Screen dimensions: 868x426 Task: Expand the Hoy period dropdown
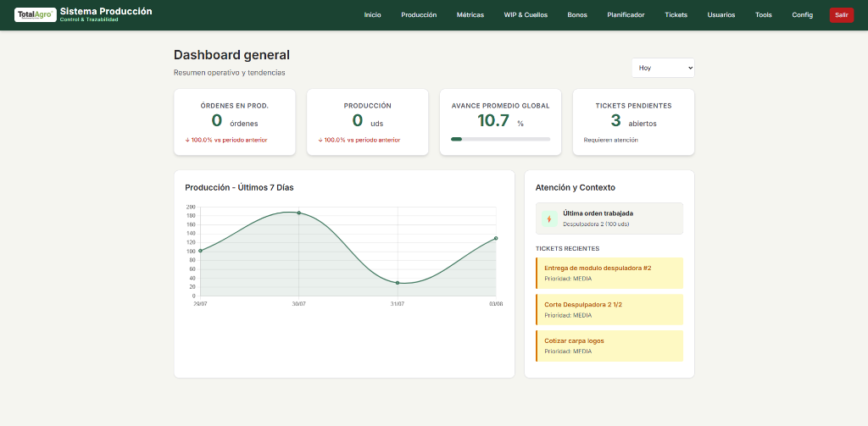(x=663, y=68)
